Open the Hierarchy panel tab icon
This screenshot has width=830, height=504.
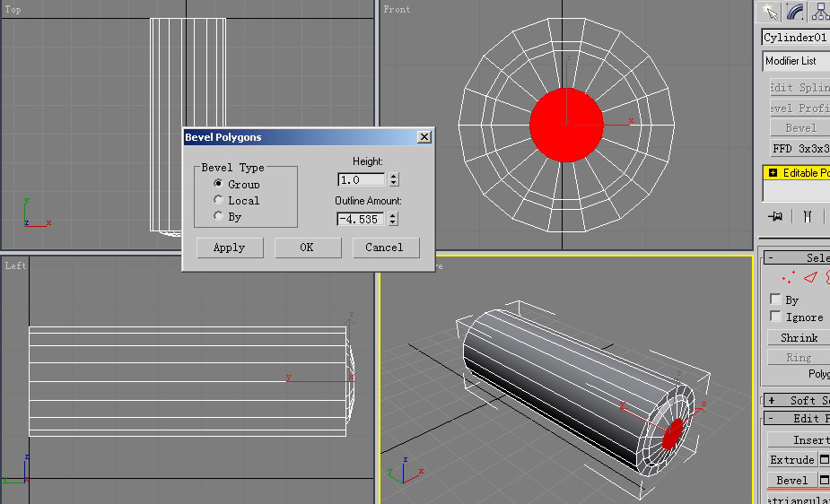pos(820,11)
